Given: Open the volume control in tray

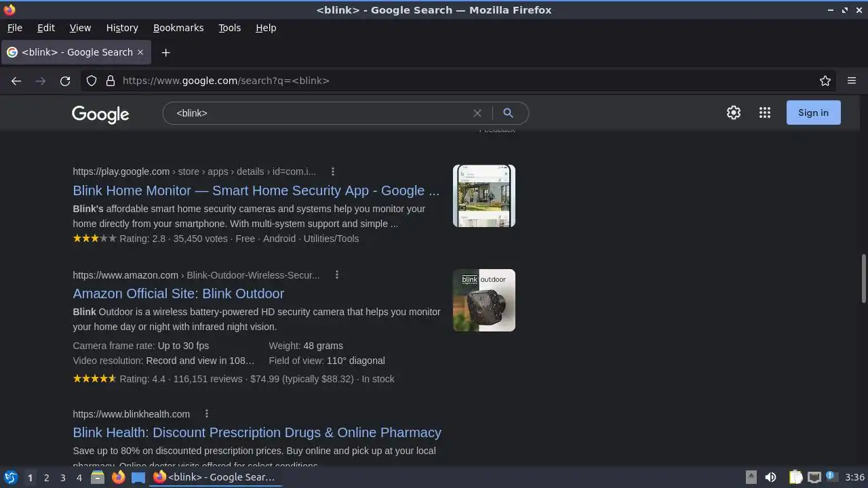Looking at the screenshot, I should [x=770, y=477].
